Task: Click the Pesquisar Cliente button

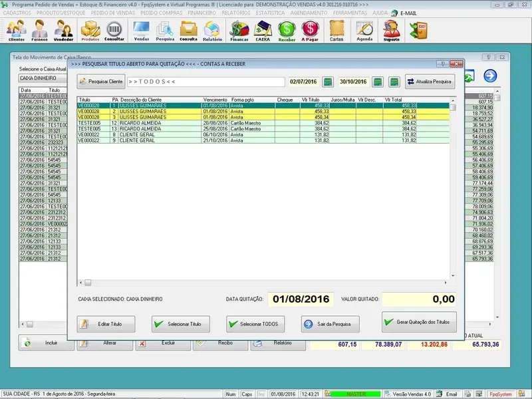Action: [100, 82]
